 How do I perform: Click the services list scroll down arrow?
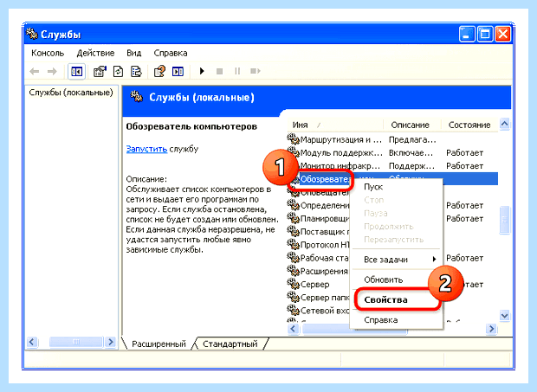click(x=504, y=315)
